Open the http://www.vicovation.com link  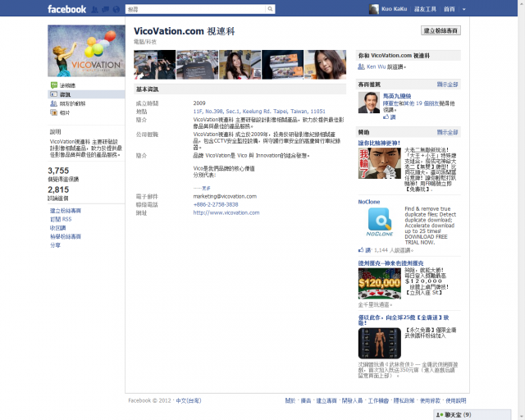(226, 212)
